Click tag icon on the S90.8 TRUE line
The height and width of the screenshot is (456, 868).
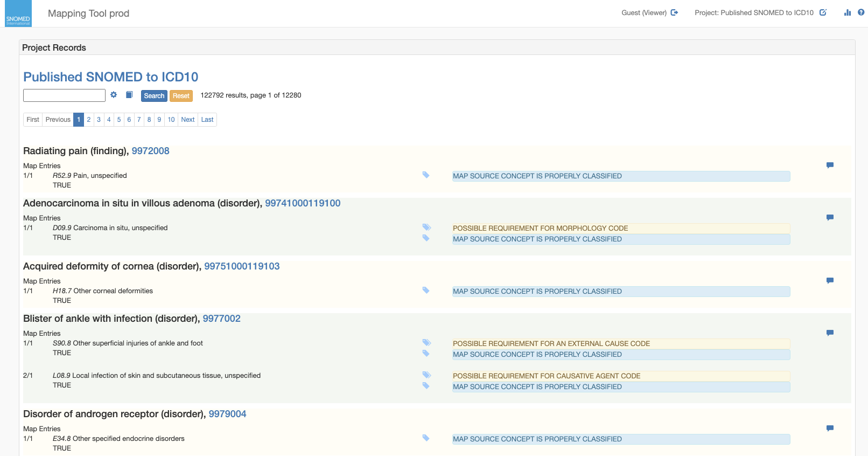click(x=426, y=354)
